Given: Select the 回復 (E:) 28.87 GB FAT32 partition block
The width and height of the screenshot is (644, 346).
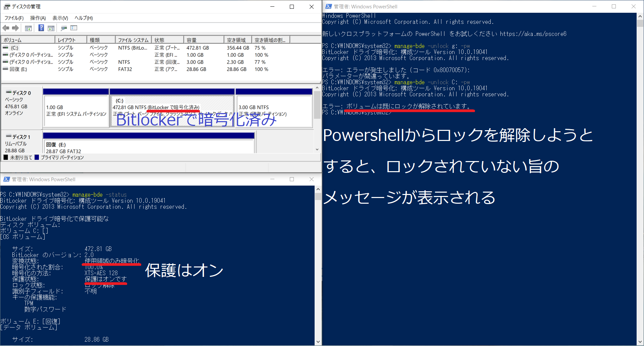Looking at the screenshot, I should (x=149, y=146).
